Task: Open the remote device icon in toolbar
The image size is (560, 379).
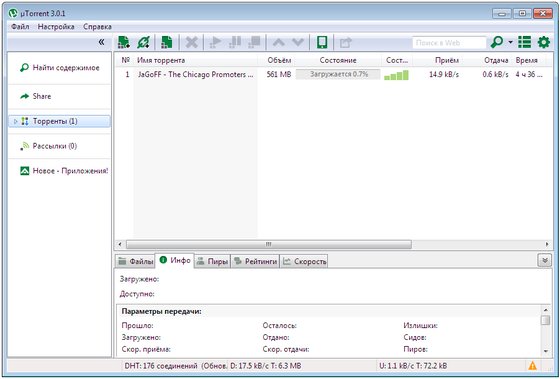Action: pyautogui.click(x=322, y=43)
